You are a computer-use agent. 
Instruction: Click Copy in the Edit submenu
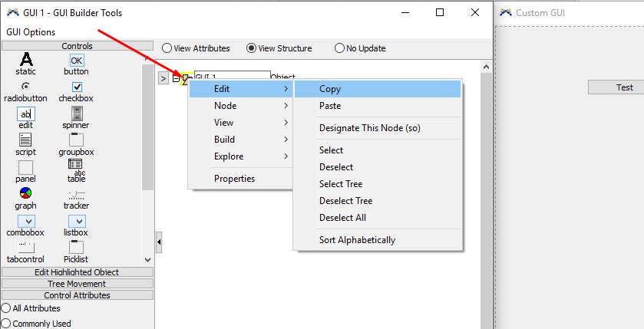pyautogui.click(x=330, y=89)
